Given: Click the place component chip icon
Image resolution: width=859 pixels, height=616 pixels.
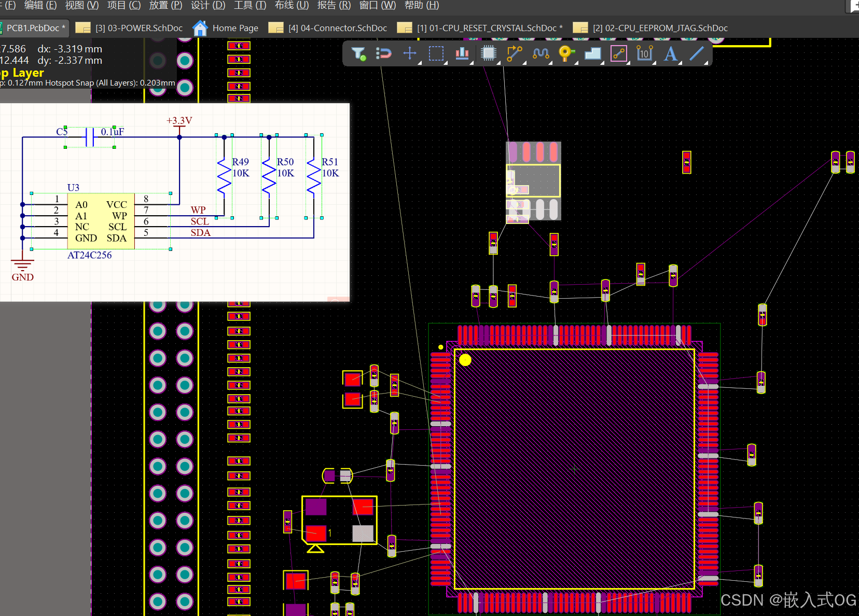Looking at the screenshot, I should click(x=489, y=53).
